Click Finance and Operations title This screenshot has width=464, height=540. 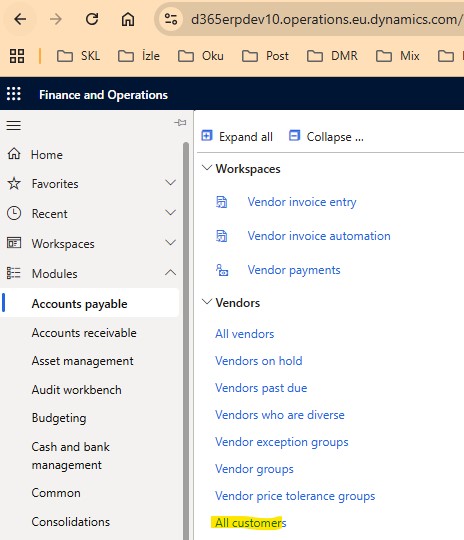point(103,95)
